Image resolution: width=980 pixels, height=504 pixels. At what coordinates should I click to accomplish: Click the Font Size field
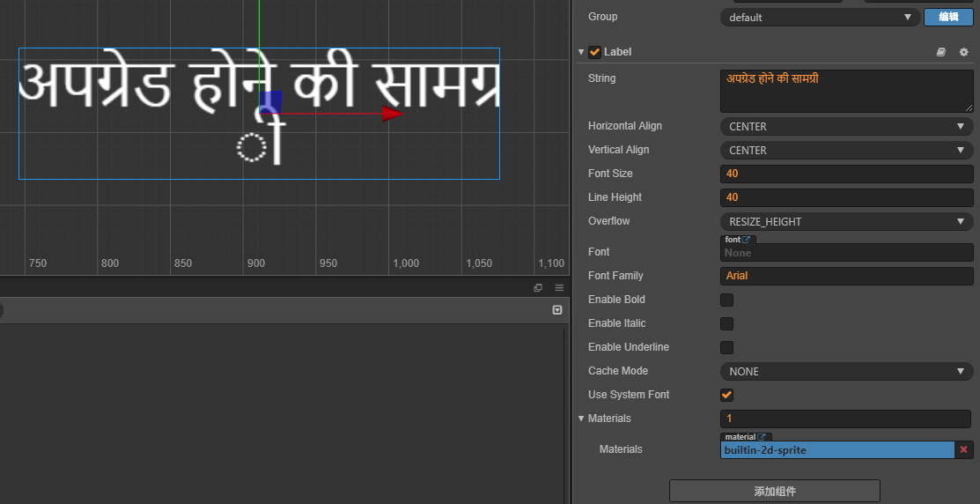[x=847, y=174]
